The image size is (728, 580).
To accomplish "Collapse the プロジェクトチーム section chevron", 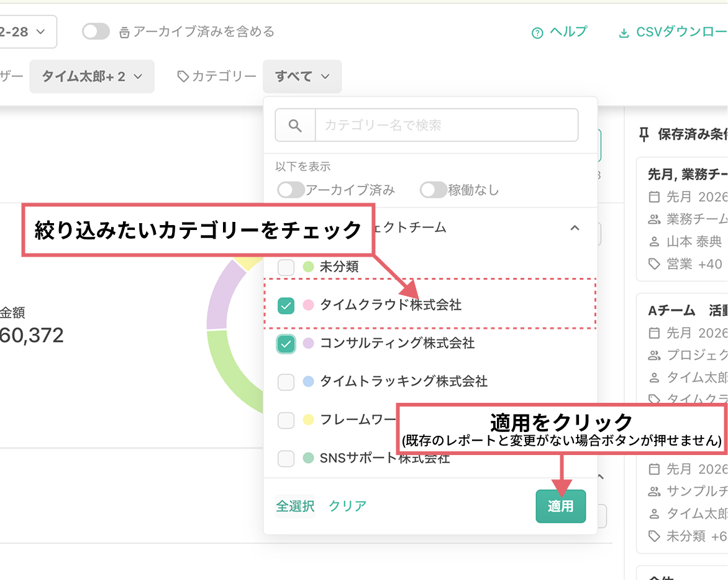I will 575,228.
